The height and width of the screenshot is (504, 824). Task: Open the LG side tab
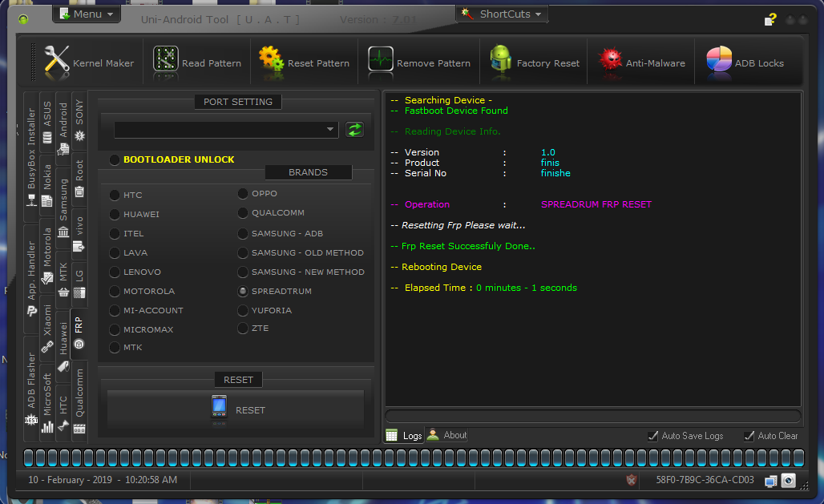click(x=79, y=284)
